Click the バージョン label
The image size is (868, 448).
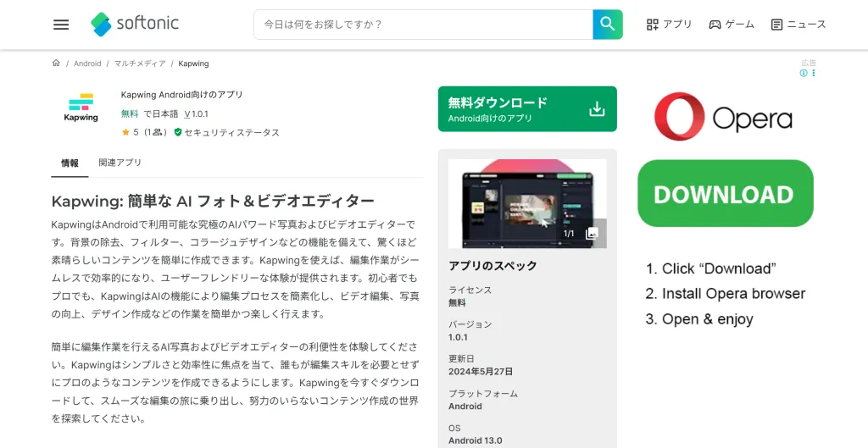[x=470, y=324]
